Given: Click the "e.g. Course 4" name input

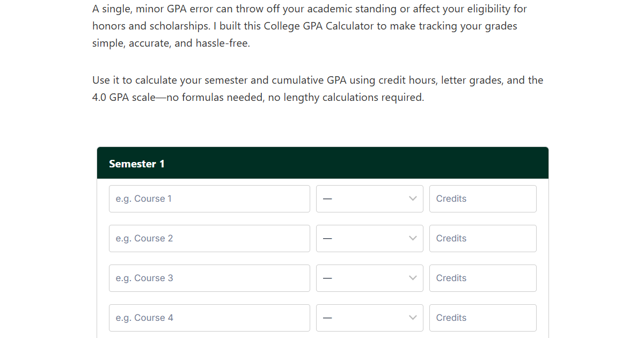Looking at the screenshot, I should [209, 318].
